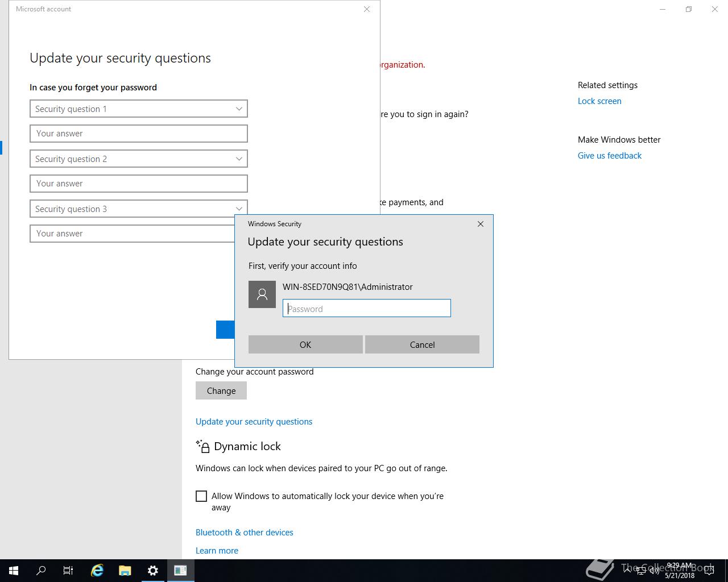Enable automatic lock when you're away

201,496
